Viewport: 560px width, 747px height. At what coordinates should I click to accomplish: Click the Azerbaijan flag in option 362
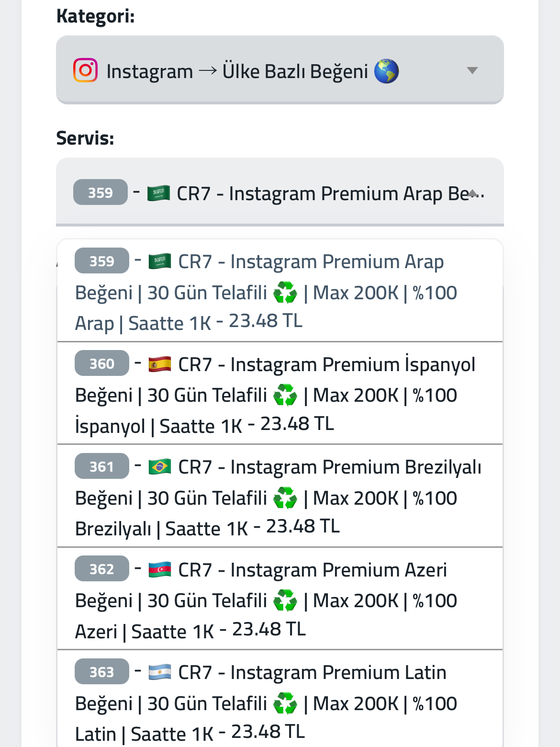tap(160, 569)
